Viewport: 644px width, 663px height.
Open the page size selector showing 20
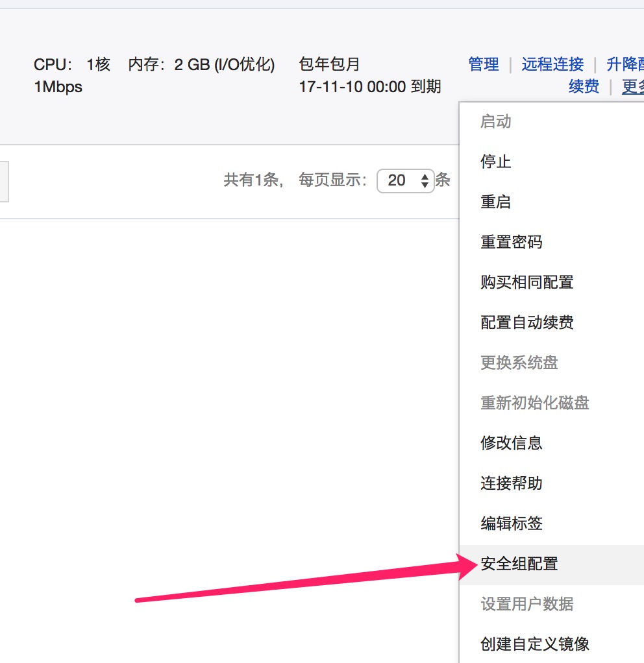click(x=406, y=181)
